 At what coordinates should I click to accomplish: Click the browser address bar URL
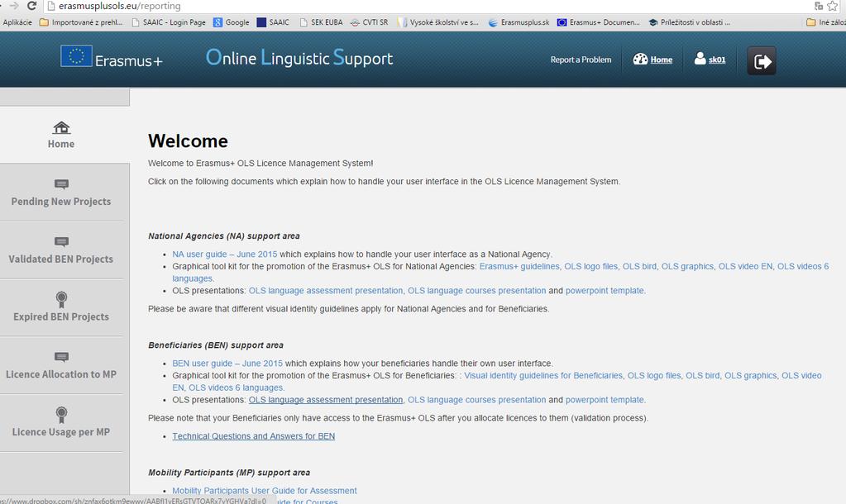tap(120, 6)
